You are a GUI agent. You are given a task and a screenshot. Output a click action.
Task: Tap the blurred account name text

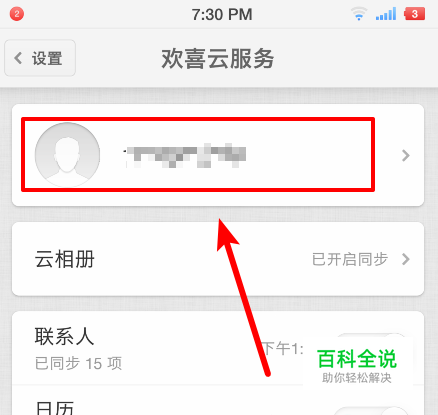[185, 155]
